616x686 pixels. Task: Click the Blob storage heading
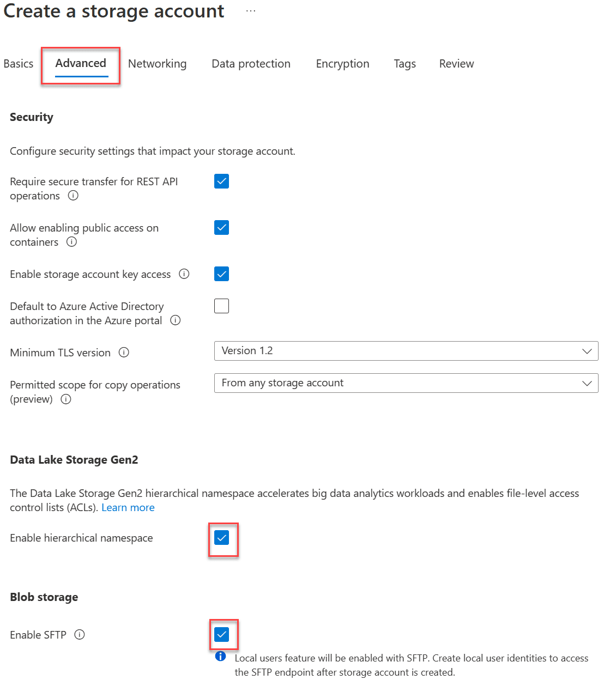coord(44,597)
